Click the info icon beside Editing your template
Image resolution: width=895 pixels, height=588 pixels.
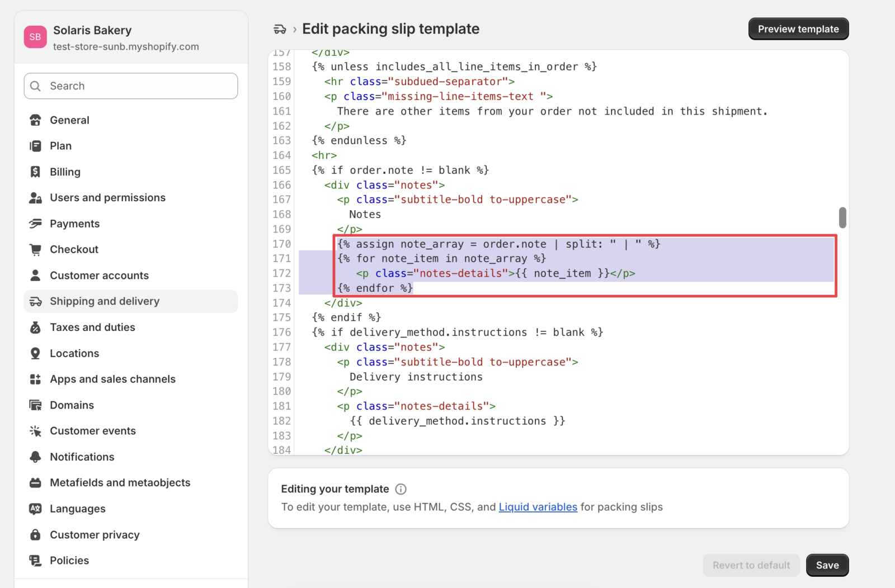pos(401,489)
